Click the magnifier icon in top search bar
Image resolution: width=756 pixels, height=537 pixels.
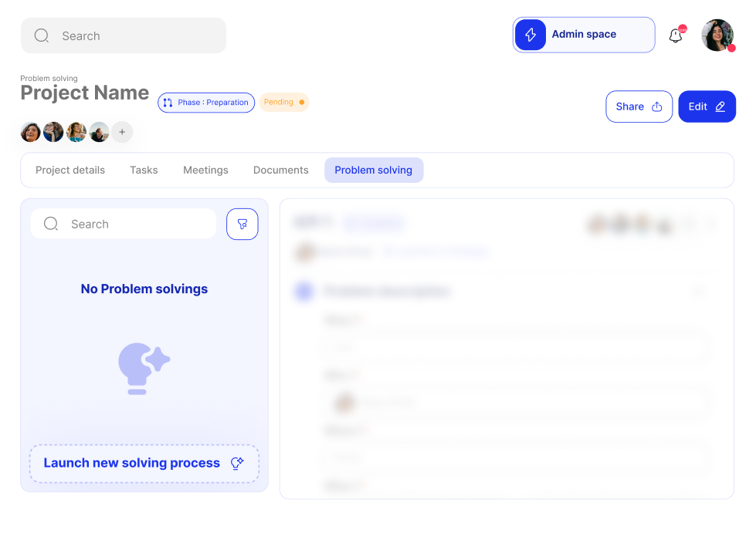42,35
